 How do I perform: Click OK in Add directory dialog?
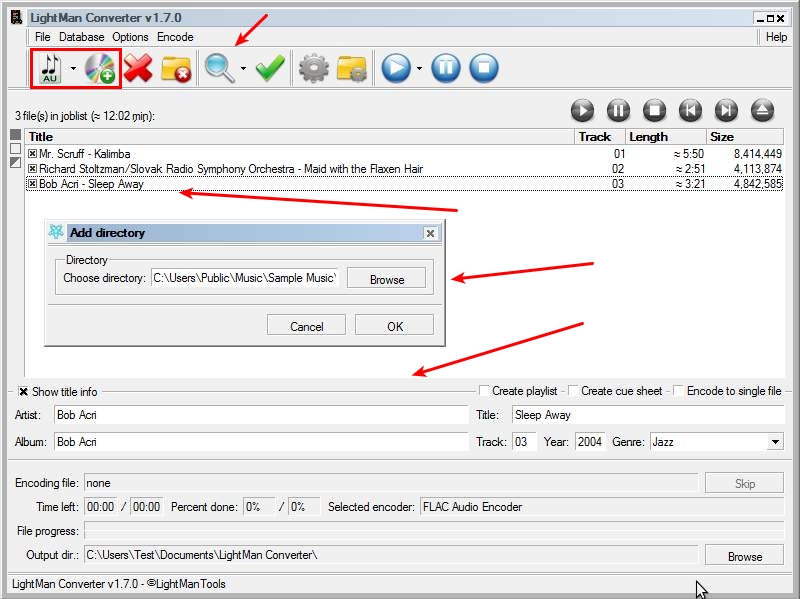pos(394,326)
